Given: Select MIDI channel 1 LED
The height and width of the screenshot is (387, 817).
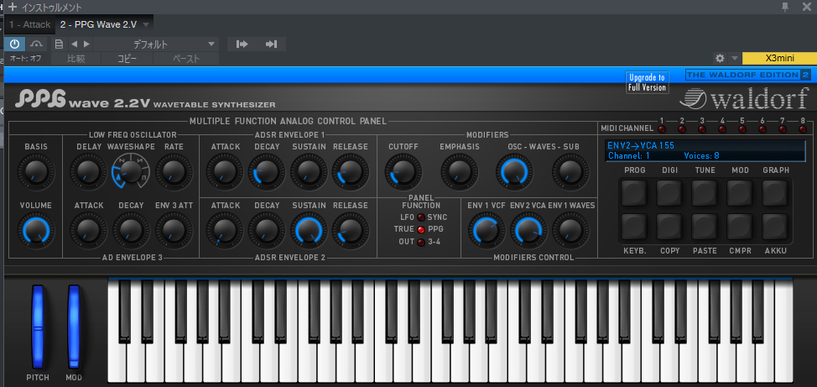Looking at the screenshot, I should coord(662,129).
